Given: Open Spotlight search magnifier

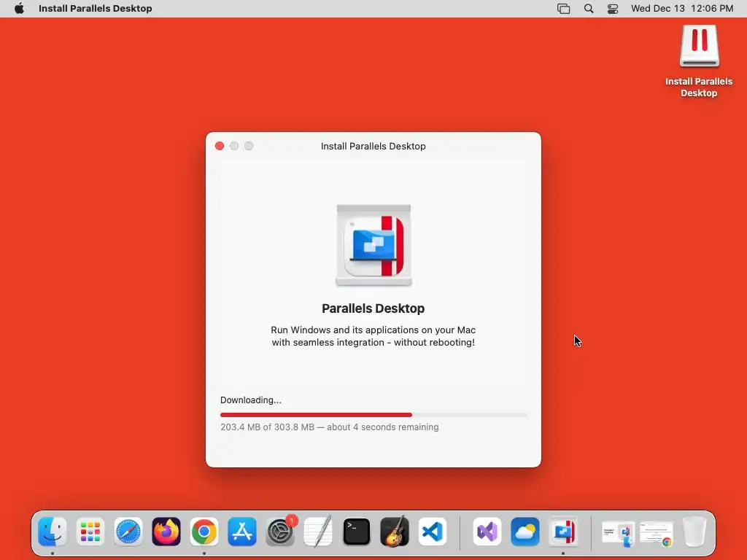Looking at the screenshot, I should 589,9.
